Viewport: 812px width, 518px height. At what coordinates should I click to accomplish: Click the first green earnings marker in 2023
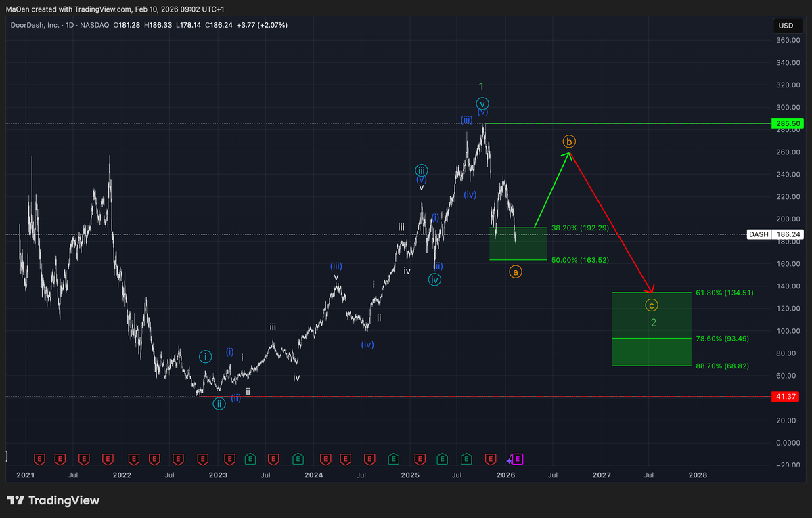pos(250,459)
